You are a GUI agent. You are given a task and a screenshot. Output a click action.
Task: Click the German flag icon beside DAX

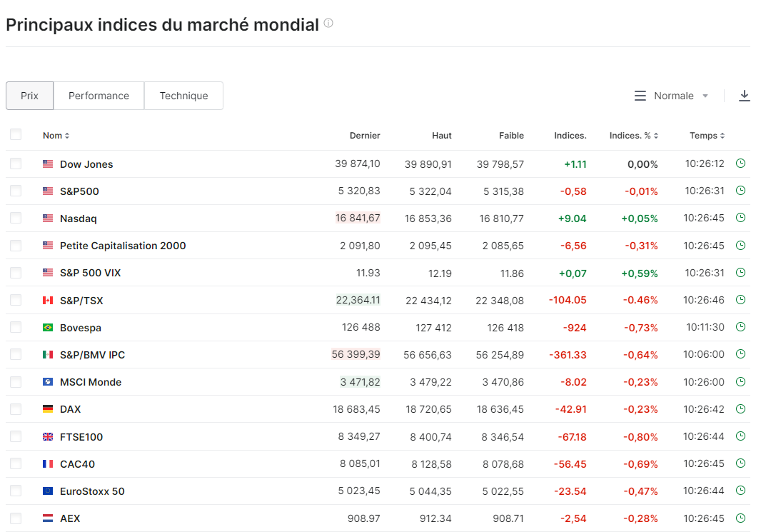point(48,409)
